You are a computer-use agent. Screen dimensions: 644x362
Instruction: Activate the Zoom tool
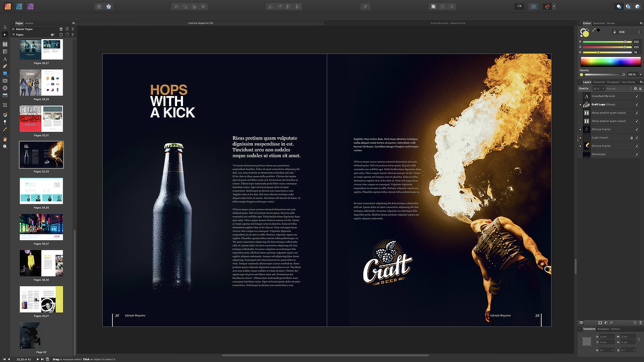tap(5, 146)
